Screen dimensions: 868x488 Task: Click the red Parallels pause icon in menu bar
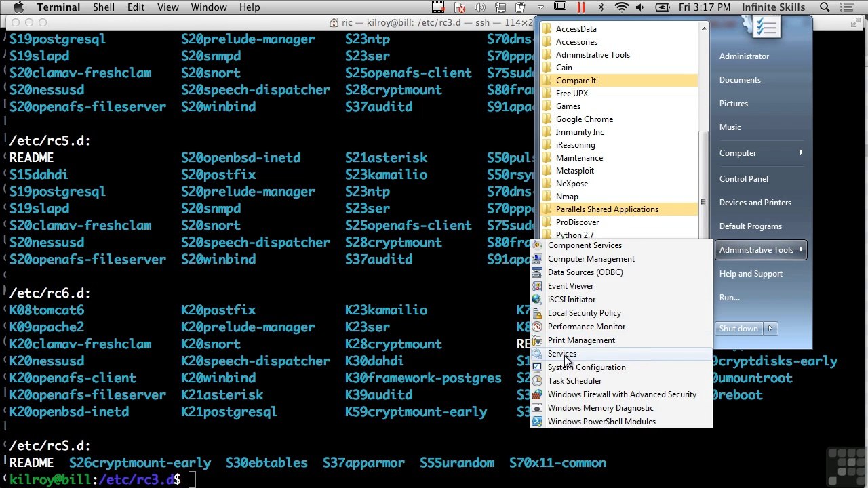pyautogui.click(x=581, y=7)
